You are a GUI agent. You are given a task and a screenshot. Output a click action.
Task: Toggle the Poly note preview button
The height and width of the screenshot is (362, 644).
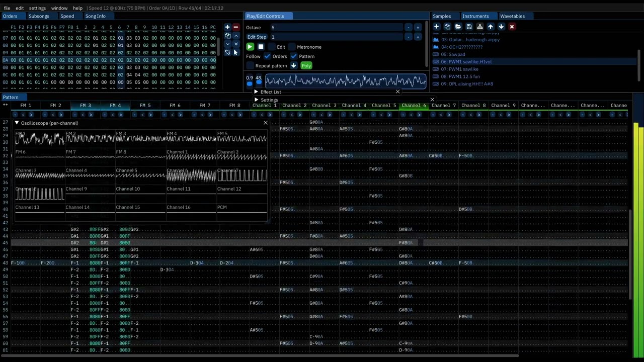(306, 66)
